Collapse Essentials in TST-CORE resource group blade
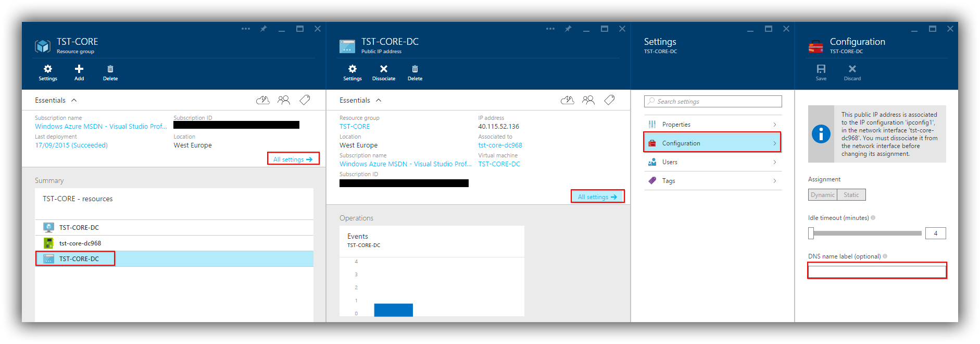The image size is (980, 344). (74, 100)
